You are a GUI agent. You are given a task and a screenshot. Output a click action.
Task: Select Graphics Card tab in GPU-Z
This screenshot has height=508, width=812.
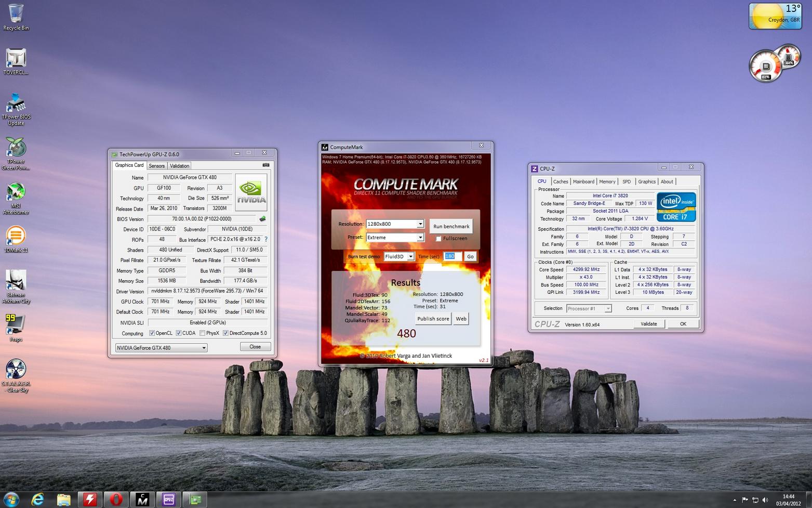(129, 165)
